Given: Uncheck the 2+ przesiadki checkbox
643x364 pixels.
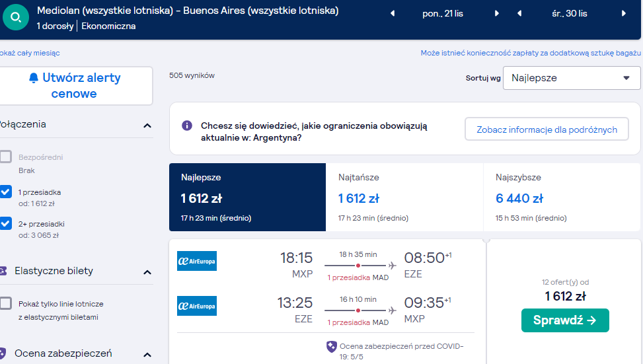Looking at the screenshot, I should coord(6,223).
